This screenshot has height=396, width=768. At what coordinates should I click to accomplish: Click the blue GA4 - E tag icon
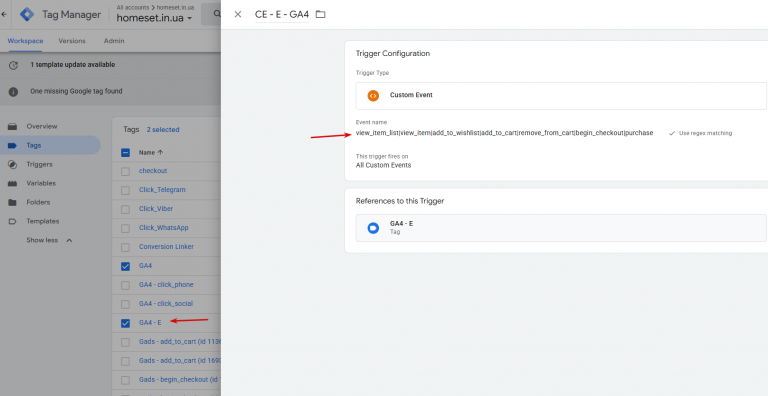tap(373, 228)
